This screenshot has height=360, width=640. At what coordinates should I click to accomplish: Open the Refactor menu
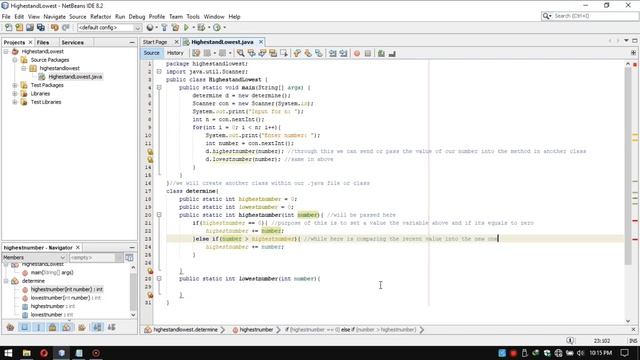(x=100, y=17)
